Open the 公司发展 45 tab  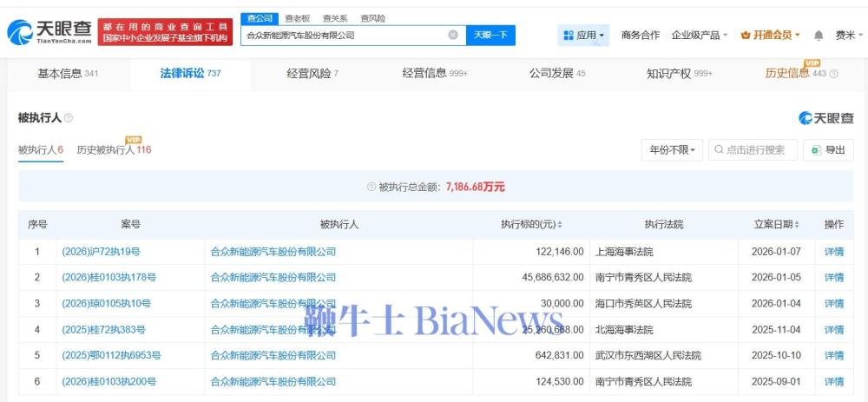pyautogui.click(x=557, y=74)
